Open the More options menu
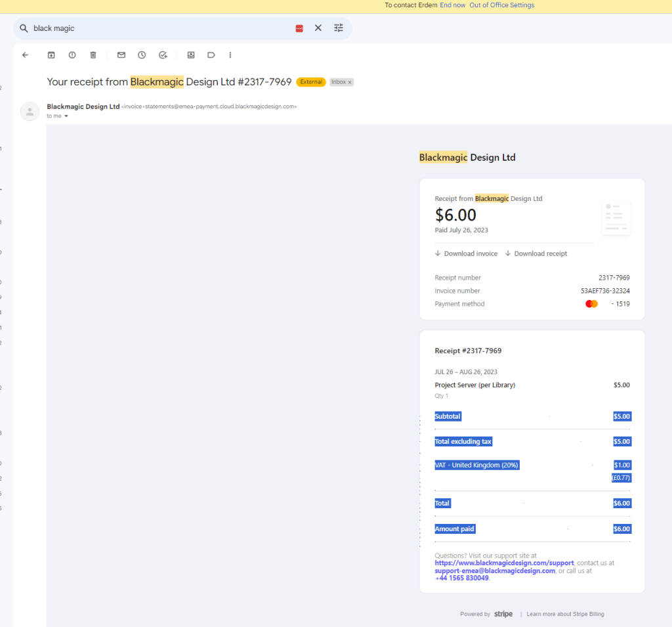 (x=230, y=55)
